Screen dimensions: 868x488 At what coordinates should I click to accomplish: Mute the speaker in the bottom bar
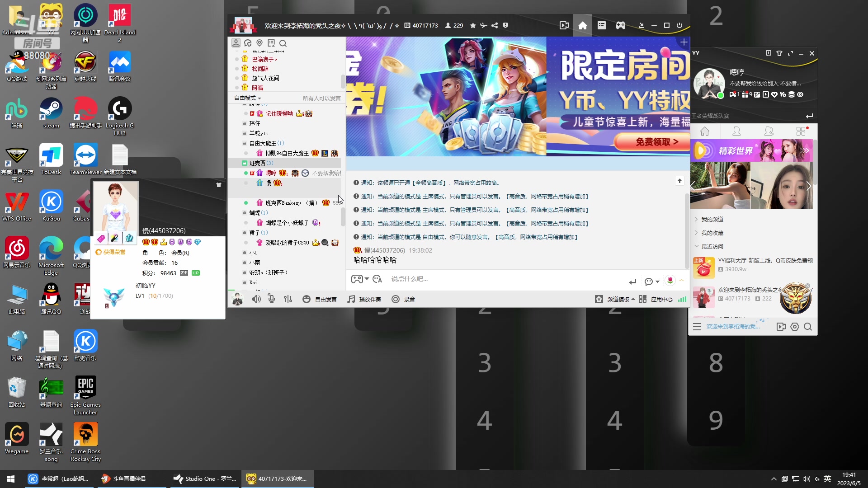pyautogui.click(x=256, y=299)
